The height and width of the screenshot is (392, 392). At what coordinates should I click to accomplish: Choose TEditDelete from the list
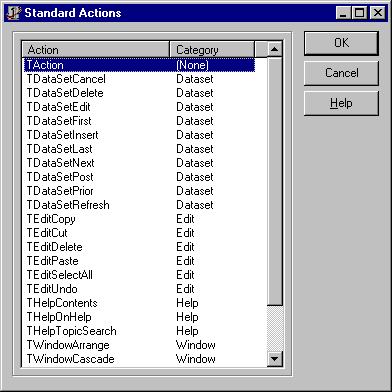coord(139,247)
